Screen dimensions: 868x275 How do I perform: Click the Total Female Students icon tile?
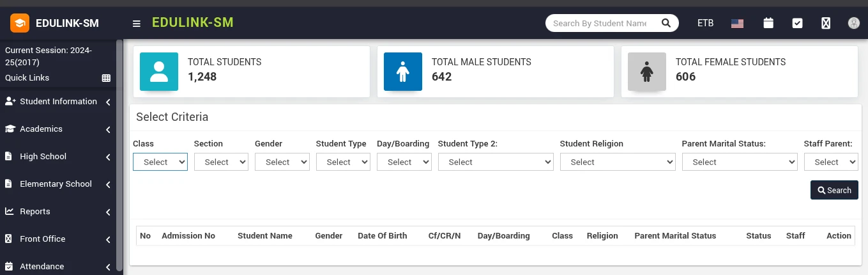tap(647, 72)
